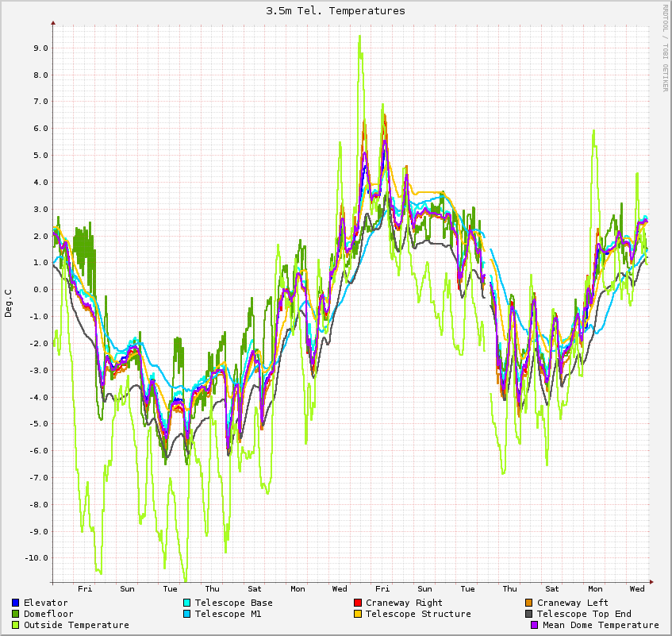Click the RRDTOOL / TOBI OETIKER watermark
Screen dimensions: 672x636
click(665, 48)
